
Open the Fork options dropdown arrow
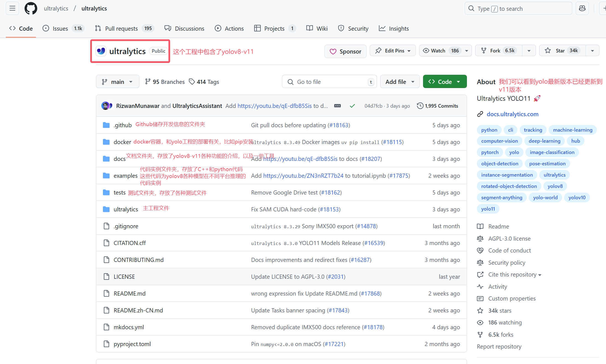point(529,51)
